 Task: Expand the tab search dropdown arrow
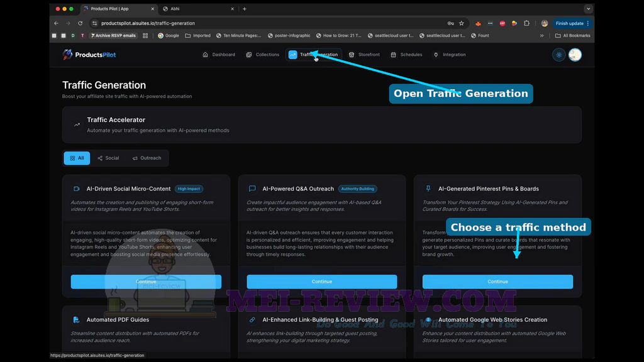pyautogui.click(x=588, y=9)
